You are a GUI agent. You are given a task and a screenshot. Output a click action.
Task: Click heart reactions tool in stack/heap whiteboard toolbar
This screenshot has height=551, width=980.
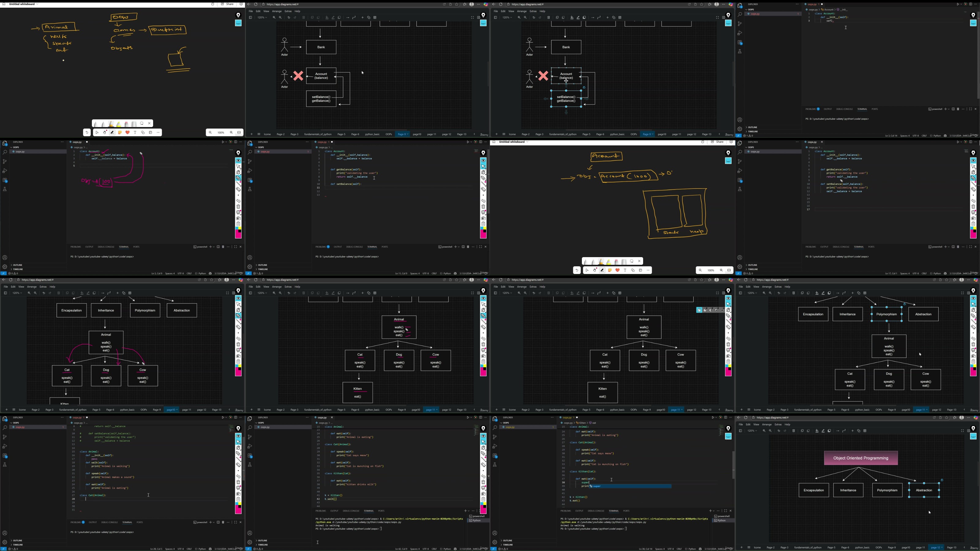tap(617, 270)
